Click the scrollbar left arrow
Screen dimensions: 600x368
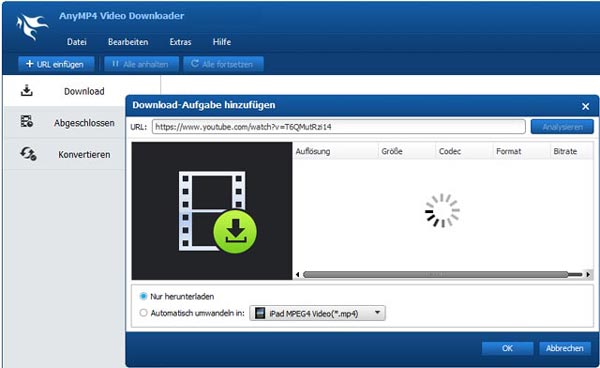pos(298,274)
